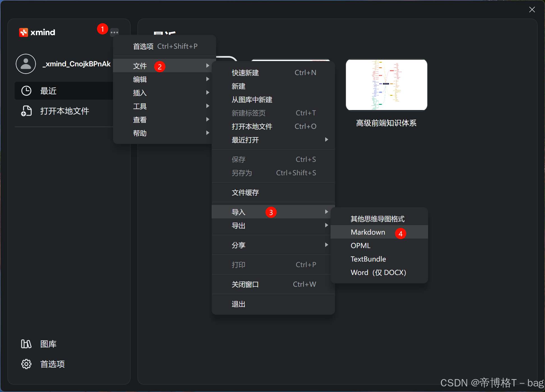Open the ellipsis more options menu
545x392 pixels.
(114, 32)
